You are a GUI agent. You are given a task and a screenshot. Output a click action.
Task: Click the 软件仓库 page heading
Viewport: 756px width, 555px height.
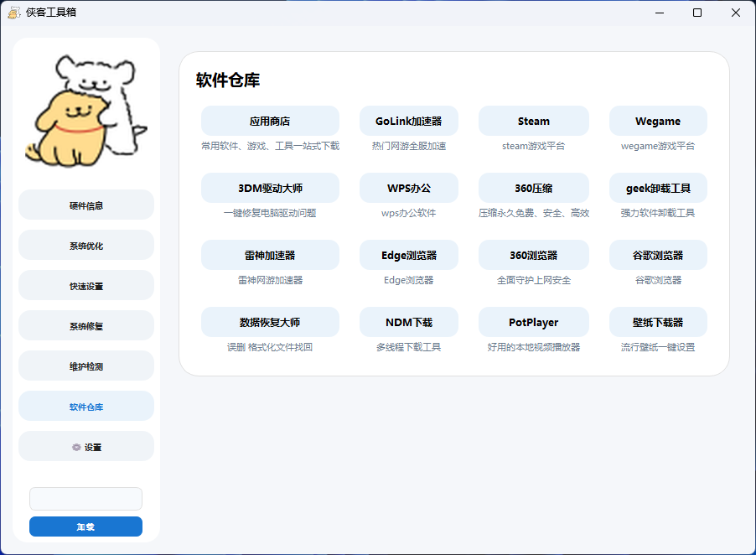coord(228,80)
